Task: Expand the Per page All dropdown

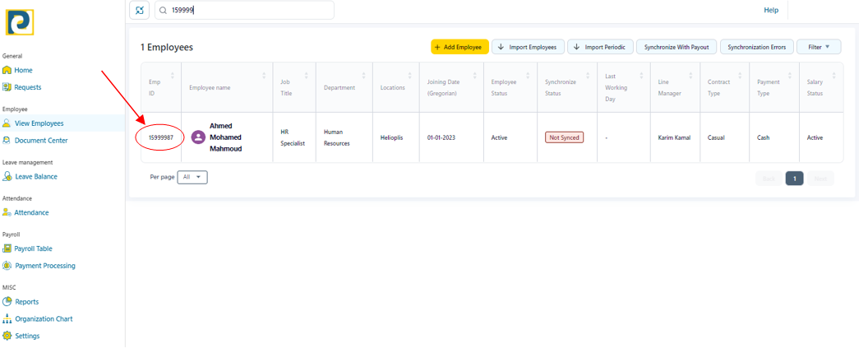Action: (193, 177)
